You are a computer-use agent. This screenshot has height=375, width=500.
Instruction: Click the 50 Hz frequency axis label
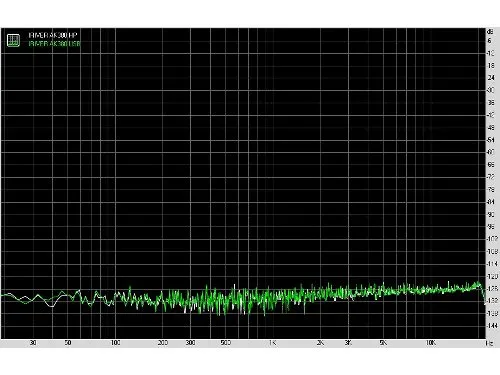coord(68,343)
